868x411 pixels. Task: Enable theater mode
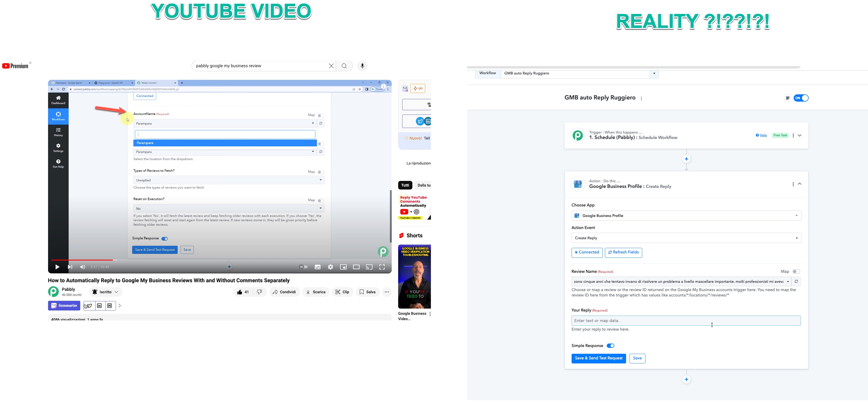[356, 267]
